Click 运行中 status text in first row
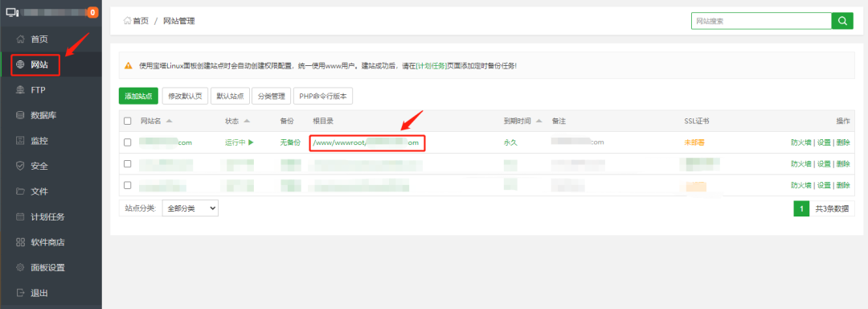The height and width of the screenshot is (309, 868). pyautogui.click(x=235, y=142)
